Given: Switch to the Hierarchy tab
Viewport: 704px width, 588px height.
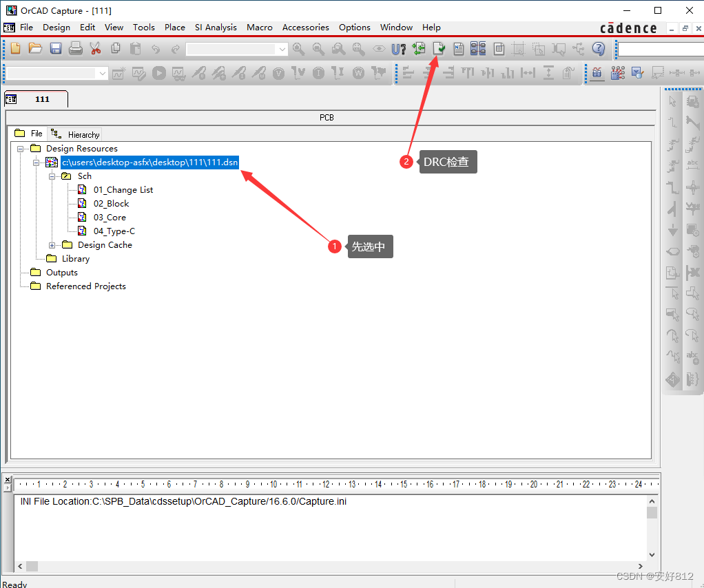Looking at the screenshot, I should [75, 134].
